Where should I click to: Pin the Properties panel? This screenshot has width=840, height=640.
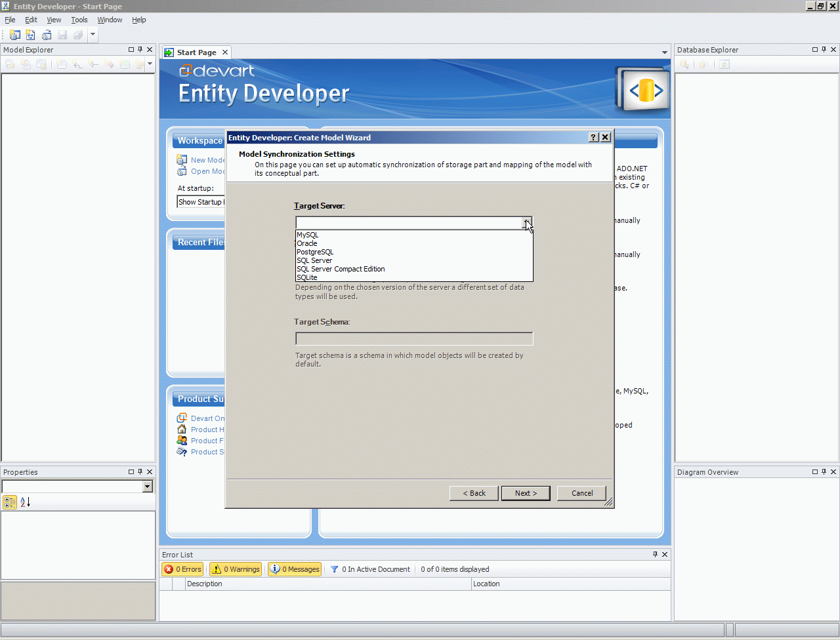(140, 472)
